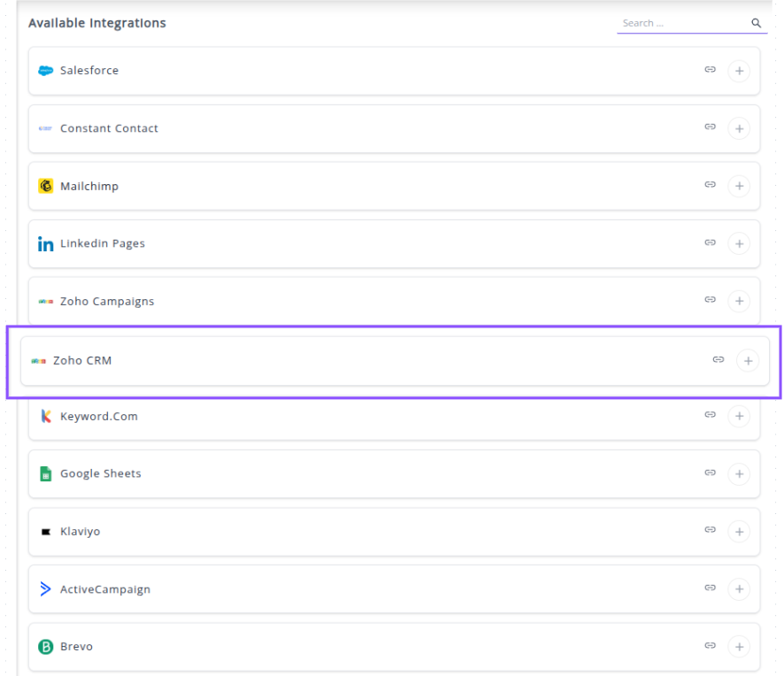Click the link icon in Zoho CRM row
Viewport: 784px width, 676px height.
(719, 360)
